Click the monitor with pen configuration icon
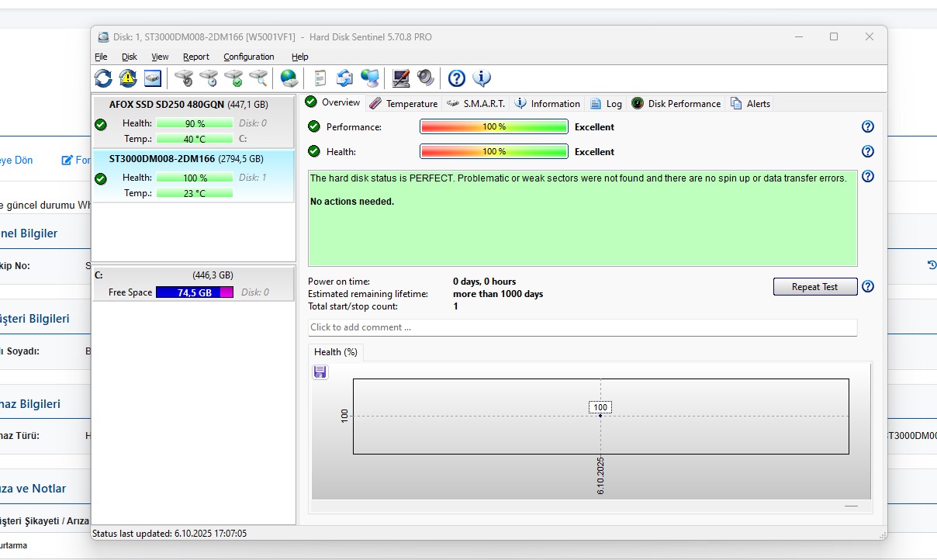Image resolution: width=937 pixels, height=560 pixels. [x=400, y=78]
